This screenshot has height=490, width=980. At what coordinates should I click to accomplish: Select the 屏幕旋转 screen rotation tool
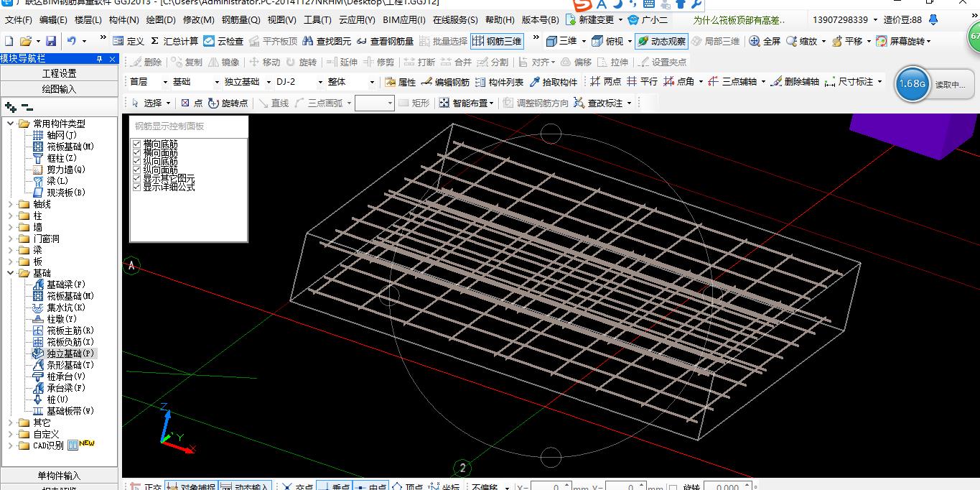(902, 41)
